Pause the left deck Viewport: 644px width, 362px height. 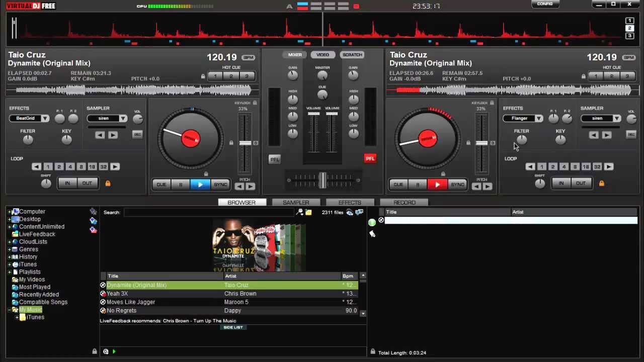tap(181, 185)
